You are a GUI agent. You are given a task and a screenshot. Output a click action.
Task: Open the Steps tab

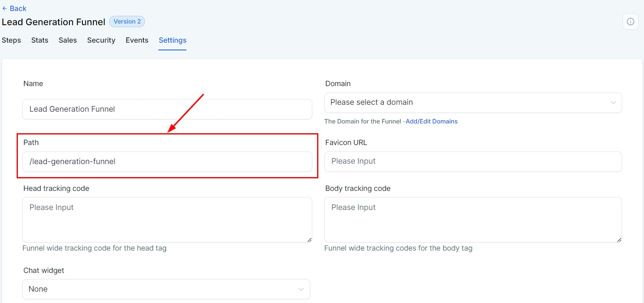tap(11, 40)
